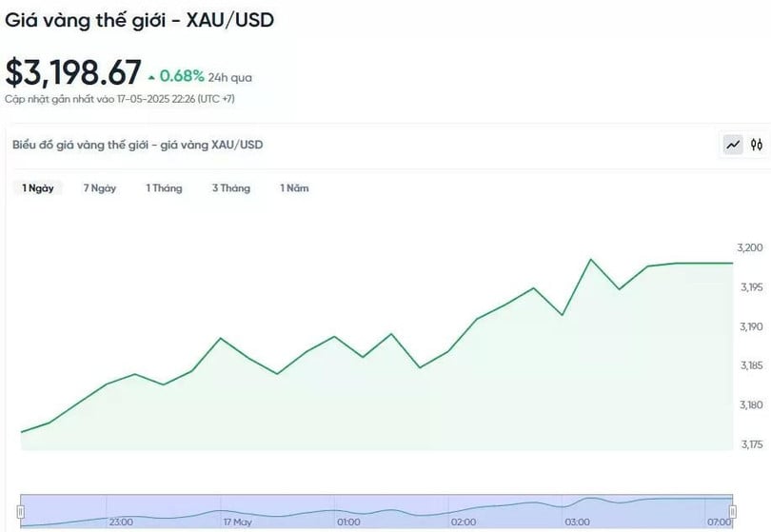
Task: Click the 23:00 marker in navigator
Action: (x=121, y=522)
